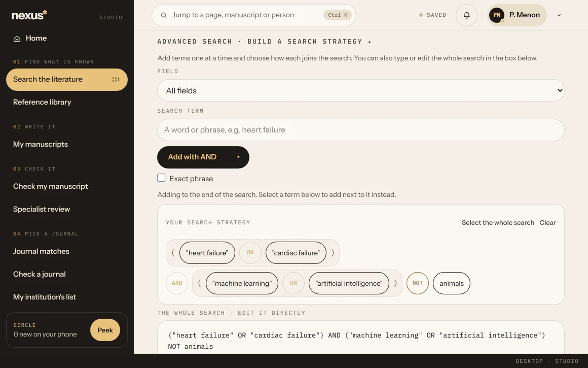Screen dimensions: 588x368
Task: Open P. Menon profile button
Action: click(x=517, y=15)
